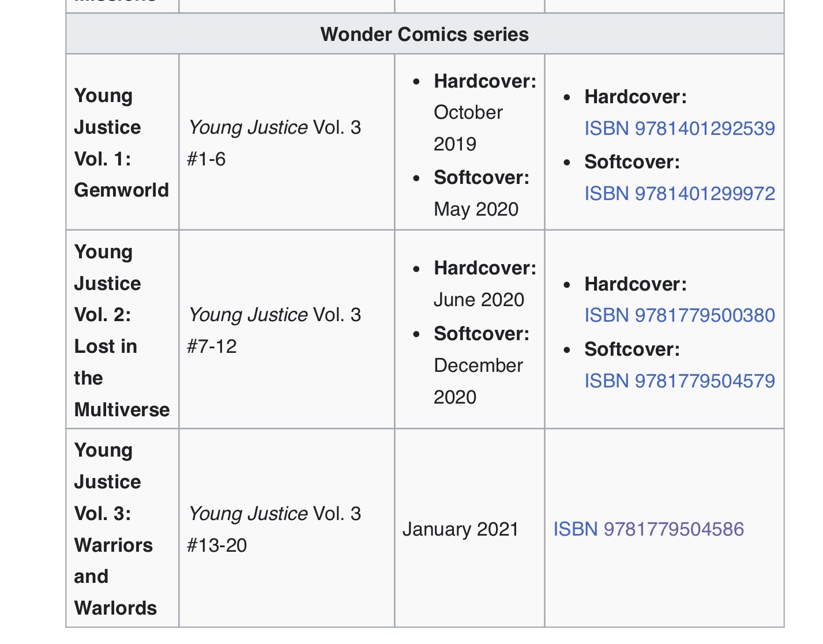Viewport: 823px width, 644px height.
Task: Follow the ISBN 9781779500380 link
Action: point(679,315)
